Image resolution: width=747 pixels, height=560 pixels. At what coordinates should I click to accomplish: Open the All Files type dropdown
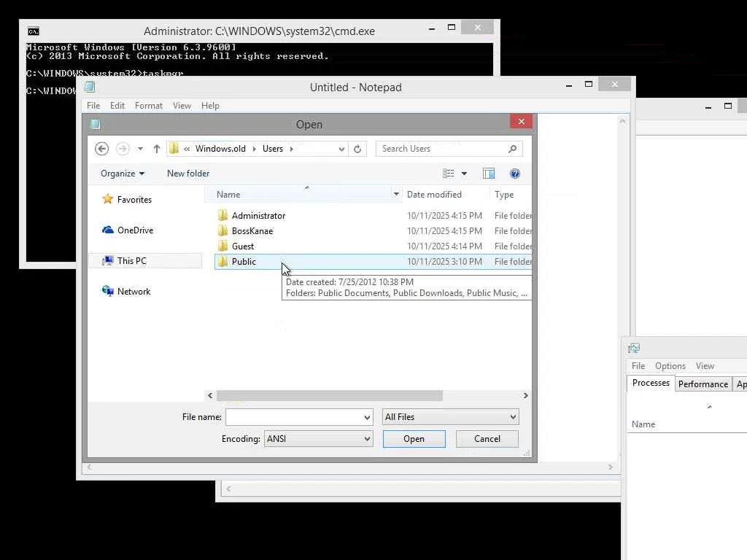(450, 417)
